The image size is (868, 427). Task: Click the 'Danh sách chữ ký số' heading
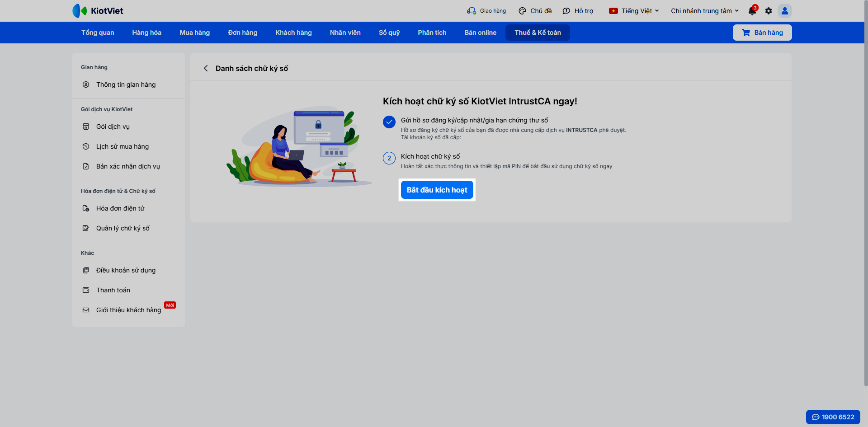point(252,68)
